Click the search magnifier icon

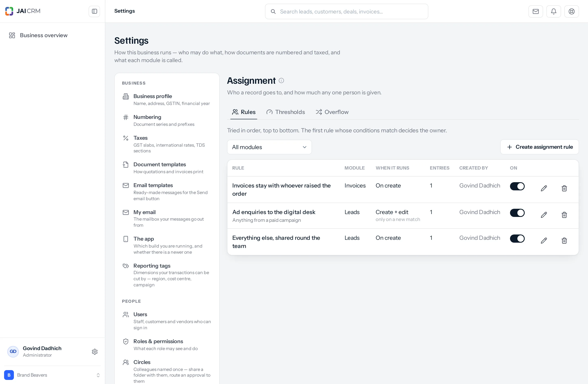pos(273,12)
